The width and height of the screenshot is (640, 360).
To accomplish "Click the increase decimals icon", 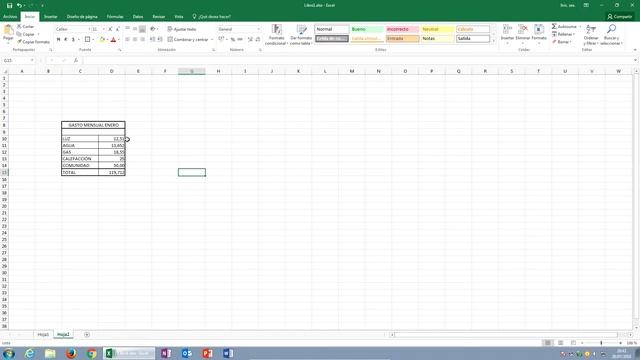I will pos(250,40).
